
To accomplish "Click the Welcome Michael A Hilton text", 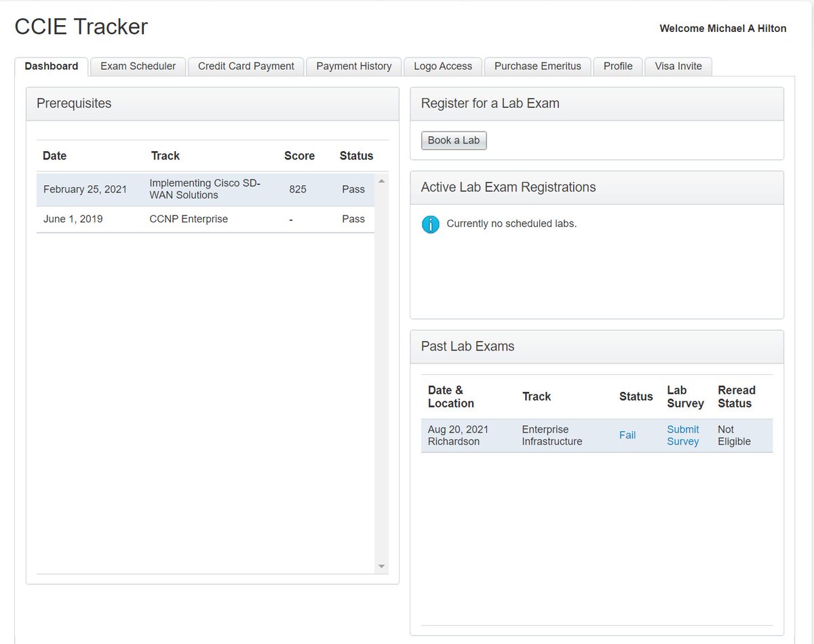I will 723,28.
